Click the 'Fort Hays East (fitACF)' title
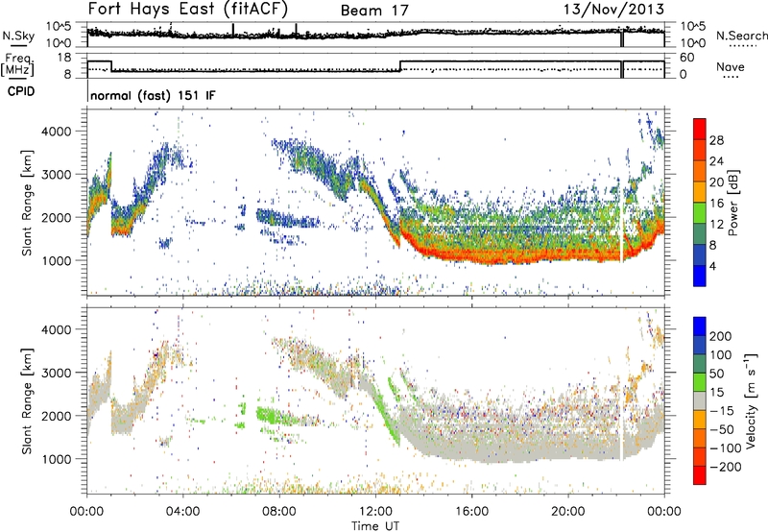768x532 pixels. coord(187,9)
